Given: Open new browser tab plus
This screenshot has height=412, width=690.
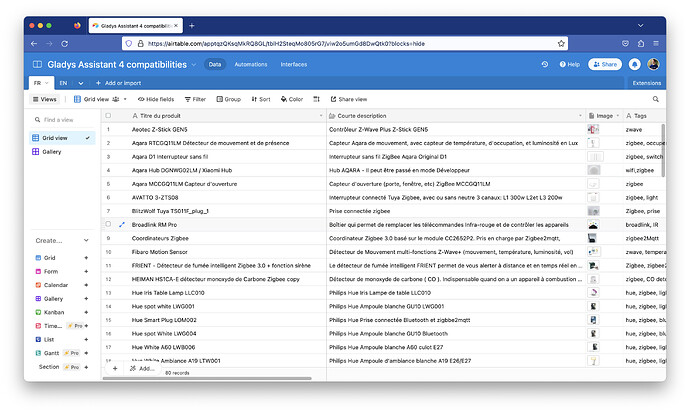Looking at the screenshot, I should pyautogui.click(x=192, y=26).
